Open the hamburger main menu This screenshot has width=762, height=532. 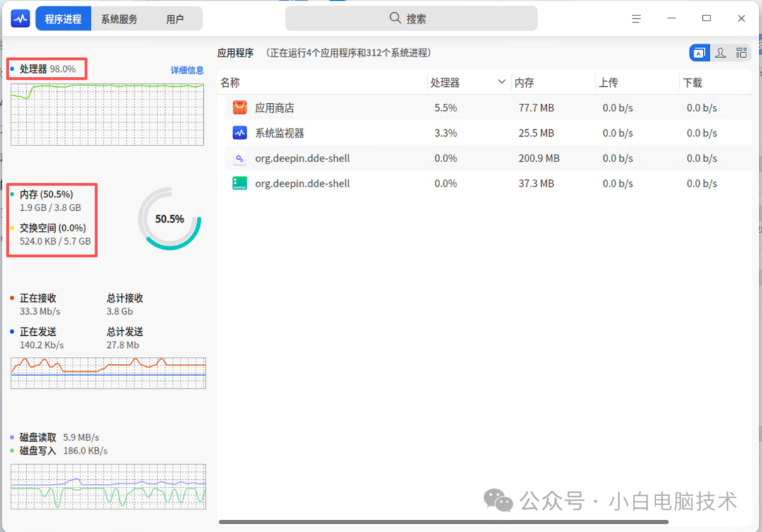[x=636, y=18]
